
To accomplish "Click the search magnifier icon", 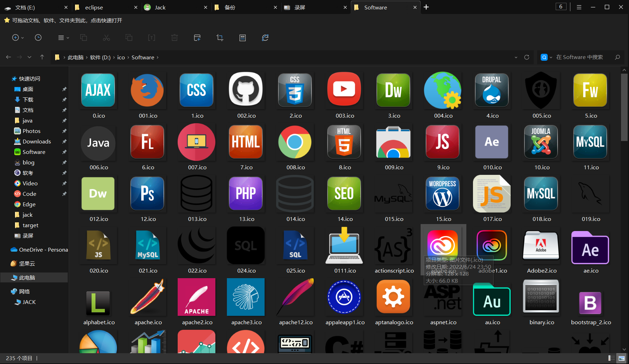I will click(x=617, y=57).
